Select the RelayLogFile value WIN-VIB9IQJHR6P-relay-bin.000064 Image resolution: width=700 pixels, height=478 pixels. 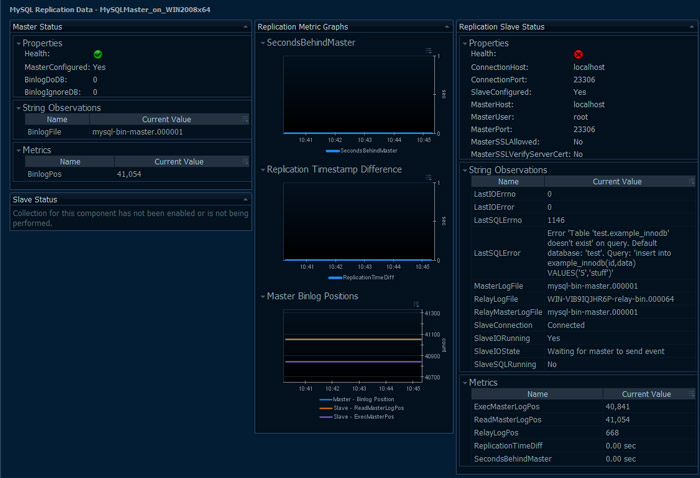tap(610, 299)
